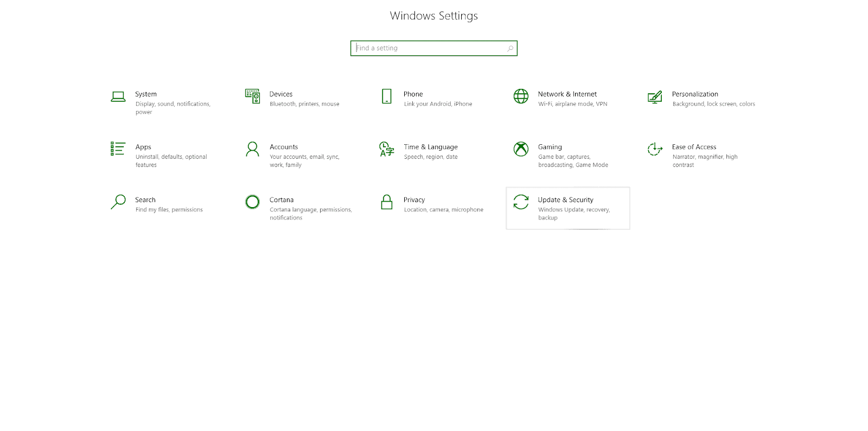Click 'Background, lock screen, colors' text

(713, 104)
